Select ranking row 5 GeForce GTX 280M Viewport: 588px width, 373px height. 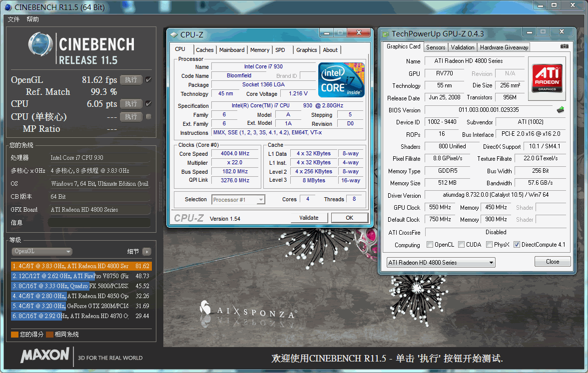[81, 306]
